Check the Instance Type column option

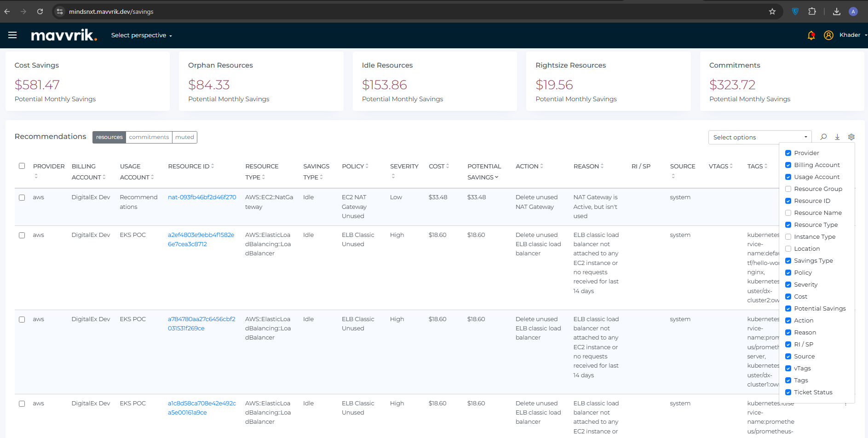pyautogui.click(x=788, y=237)
